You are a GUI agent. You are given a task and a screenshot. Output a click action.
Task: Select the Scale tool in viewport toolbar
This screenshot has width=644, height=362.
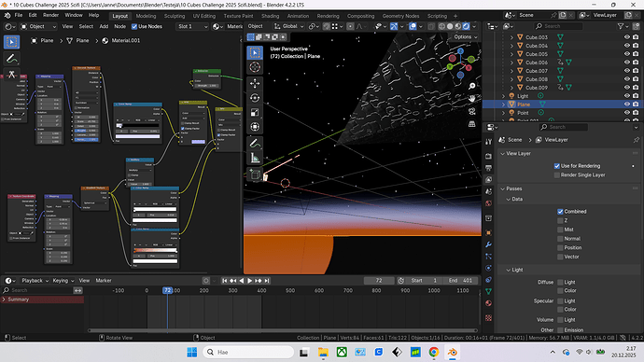coord(255,113)
